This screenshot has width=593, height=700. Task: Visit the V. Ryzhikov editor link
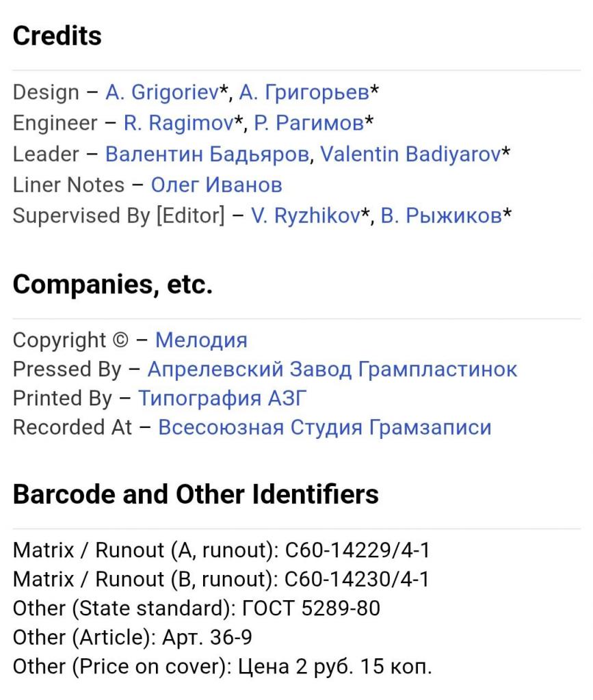pos(305,215)
